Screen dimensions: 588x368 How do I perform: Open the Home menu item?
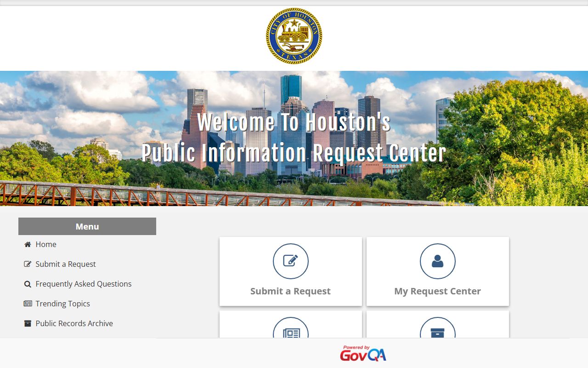[46, 244]
